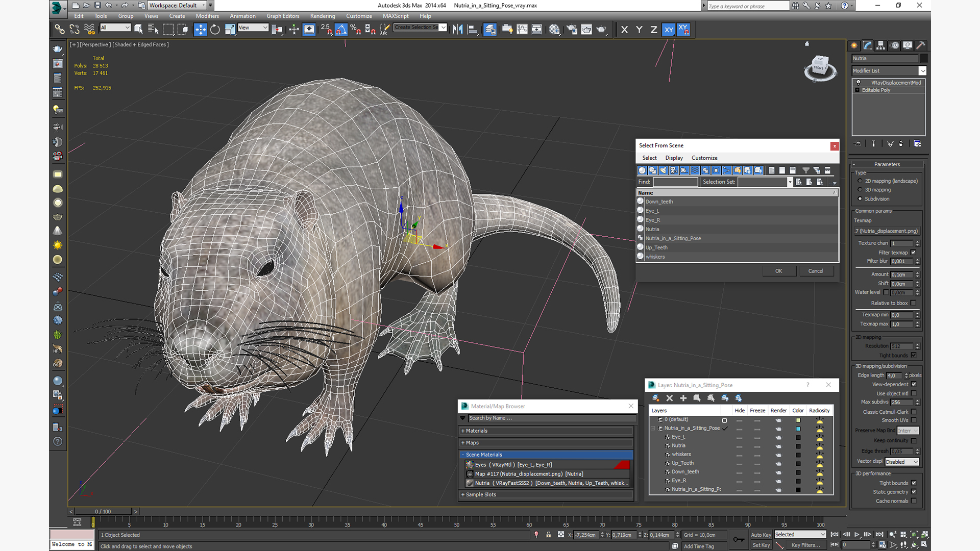
Task: Open the Vector displ Disabled dropdown
Action: tap(902, 462)
